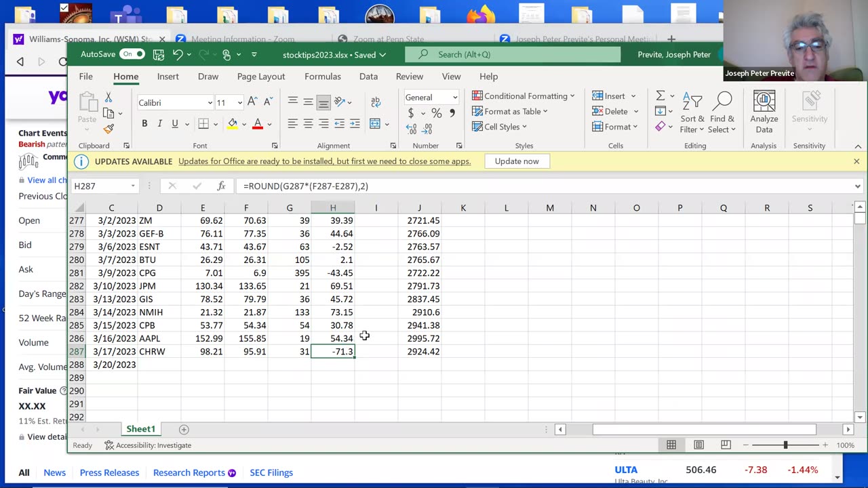Open the General number format dropdown

click(x=455, y=98)
